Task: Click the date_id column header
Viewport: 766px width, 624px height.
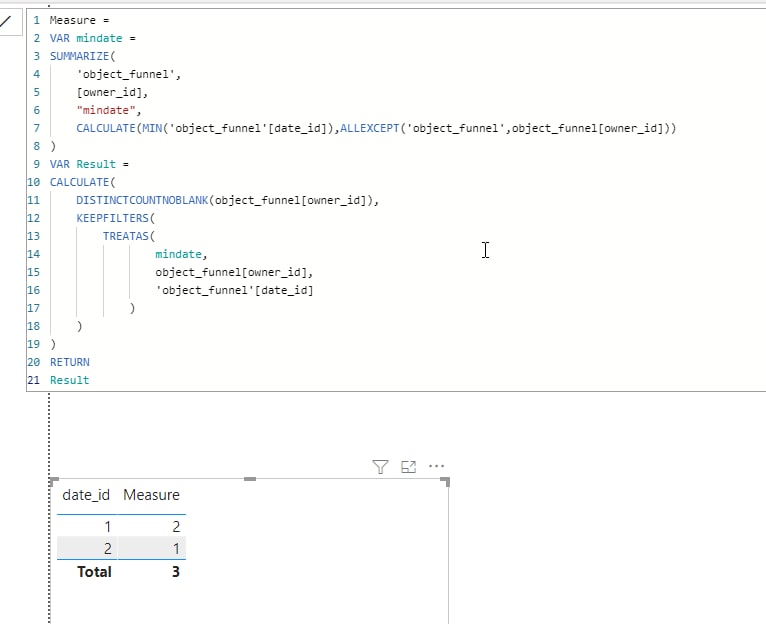Action: pos(86,495)
